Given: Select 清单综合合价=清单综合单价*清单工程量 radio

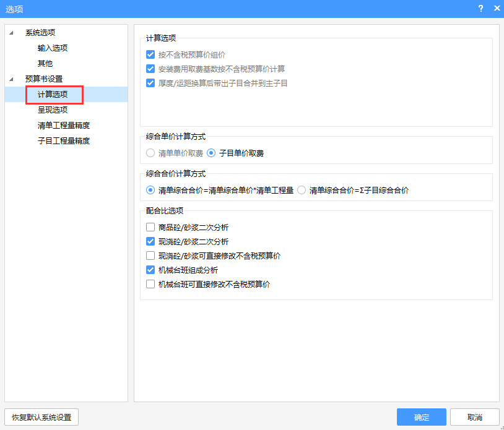Looking at the screenshot, I should 150,191.
